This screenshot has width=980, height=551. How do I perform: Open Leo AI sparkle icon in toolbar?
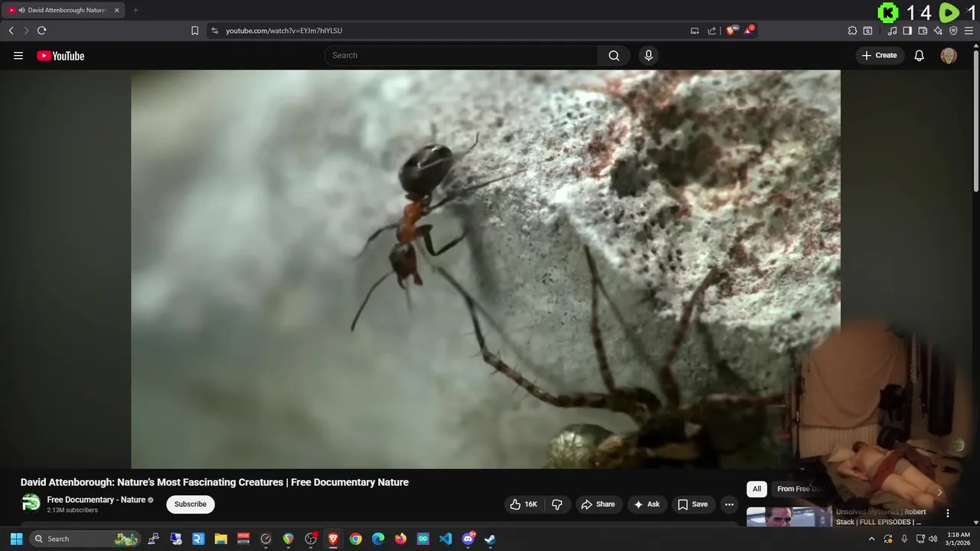pos(938,31)
